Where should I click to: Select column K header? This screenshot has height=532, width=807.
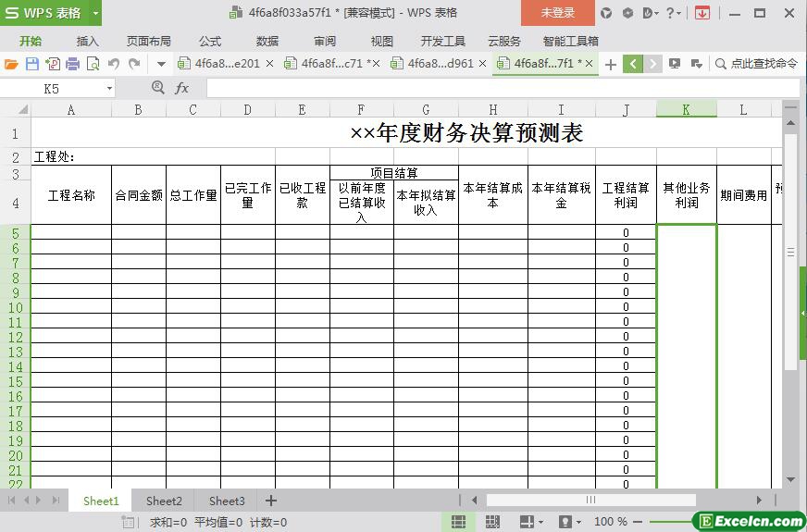[686, 109]
